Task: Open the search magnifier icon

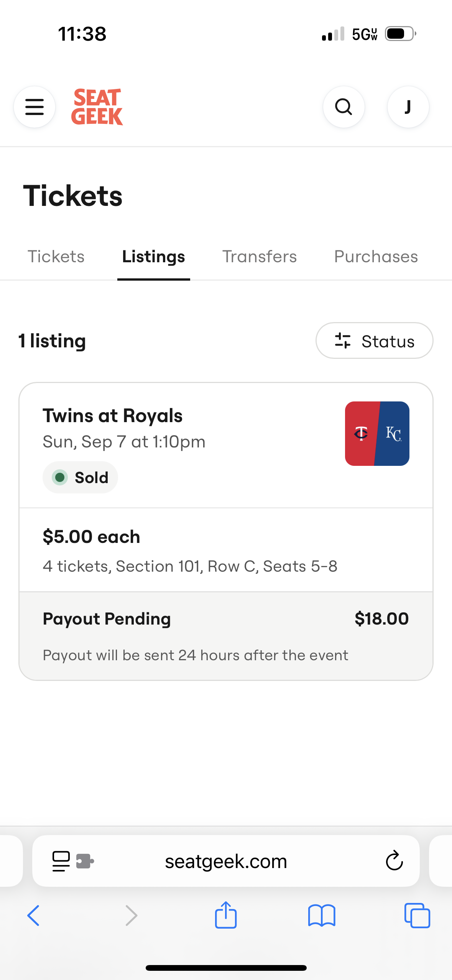Action: click(344, 107)
